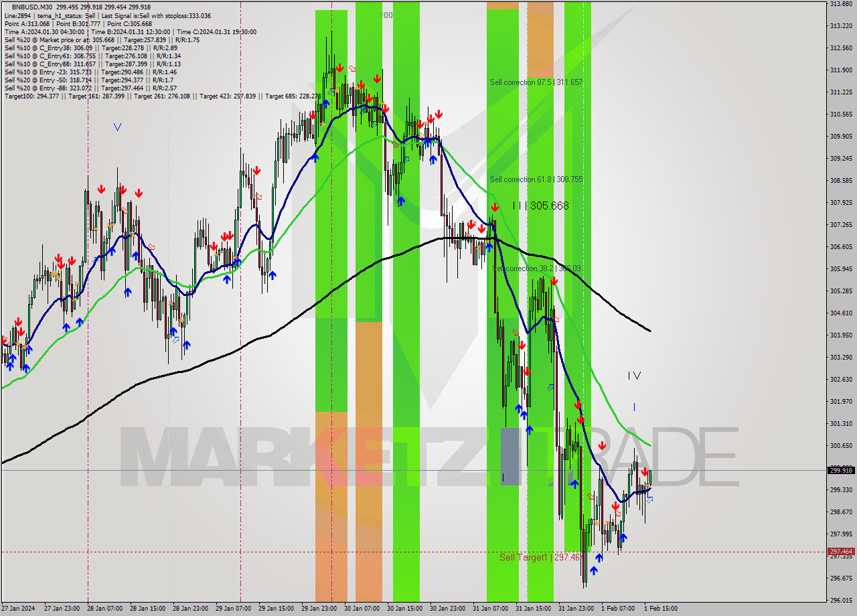Click the 308.585 price axis label
The width and height of the screenshot is (857, 616).
tap(841, 180)
